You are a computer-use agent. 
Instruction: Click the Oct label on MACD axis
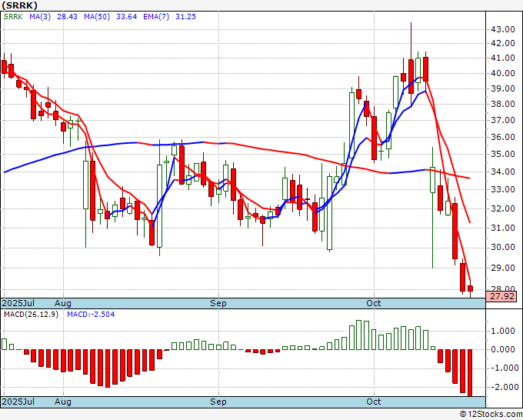374,402
